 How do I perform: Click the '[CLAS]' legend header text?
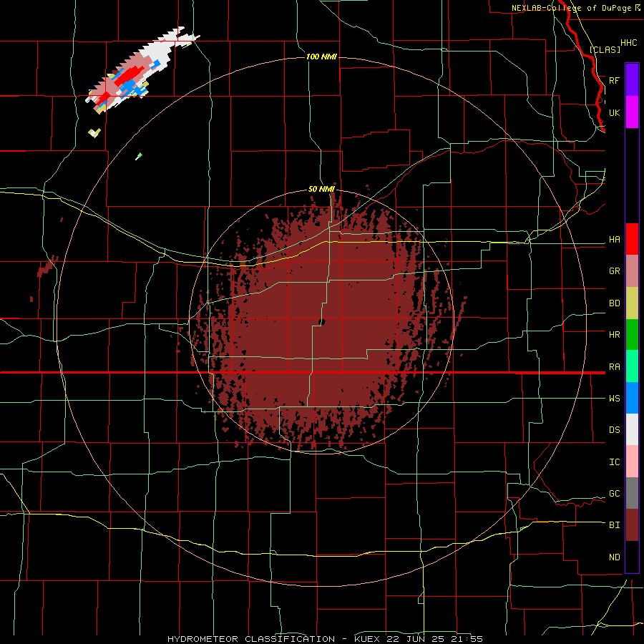coord(605,49)
